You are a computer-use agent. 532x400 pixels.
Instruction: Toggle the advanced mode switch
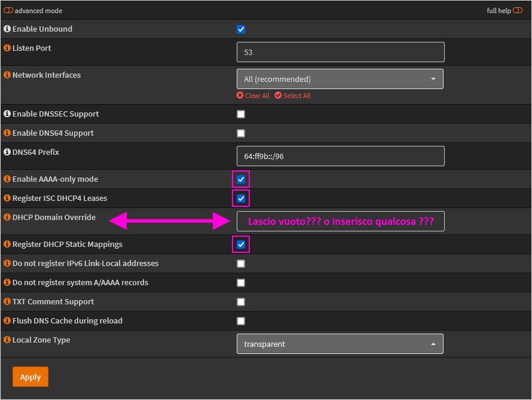(x=8, y=11)
